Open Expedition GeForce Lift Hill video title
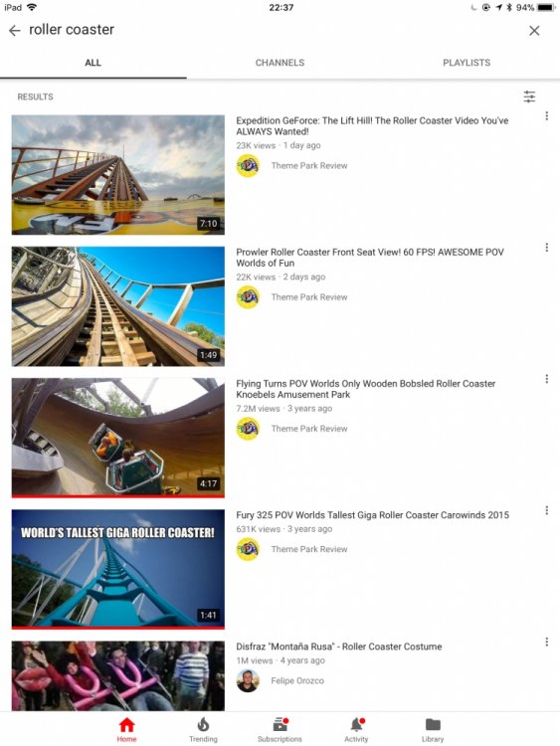The height and width of the screenshot is (746, 560). [372, 126]
